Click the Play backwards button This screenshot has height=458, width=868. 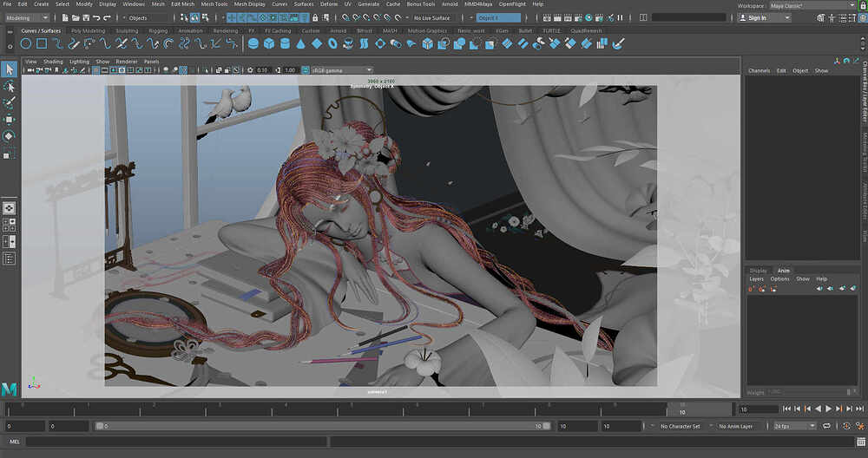point(819,409)
